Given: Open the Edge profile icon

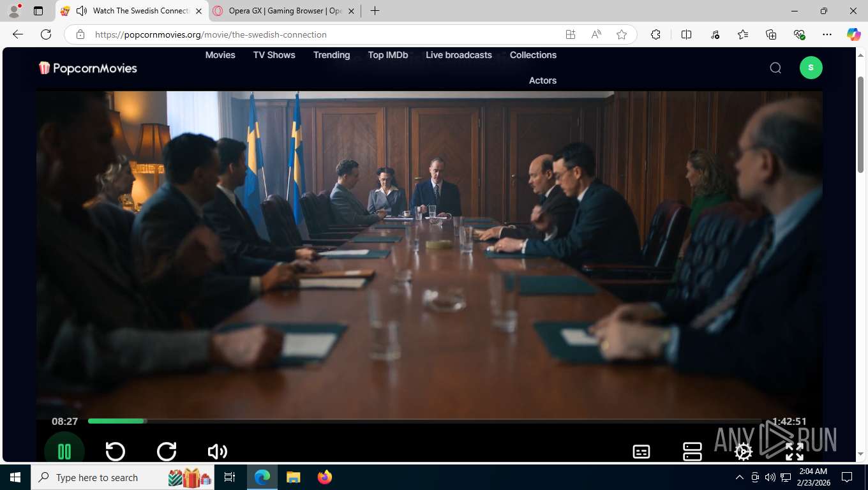Looking at the screenshot, I should (x=14, y=11).
